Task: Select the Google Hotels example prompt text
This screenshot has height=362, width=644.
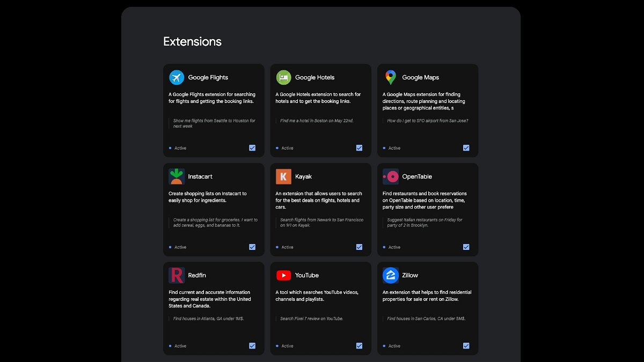Action: (x=317, y=121)
